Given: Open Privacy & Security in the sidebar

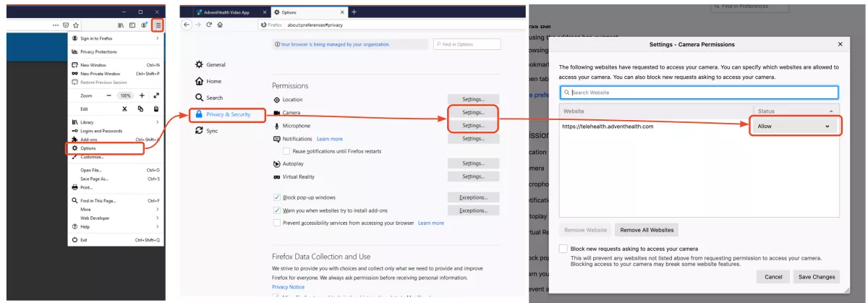Looking at the screenshot, I should tap(227, 114).
